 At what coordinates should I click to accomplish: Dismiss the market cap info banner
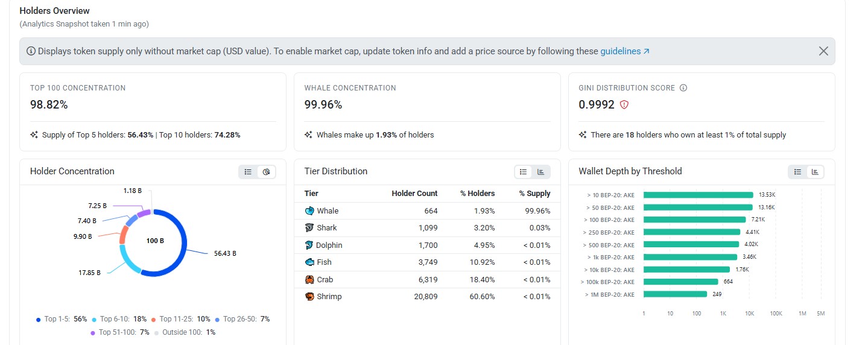pyautogui.click(x=823, y=51)
